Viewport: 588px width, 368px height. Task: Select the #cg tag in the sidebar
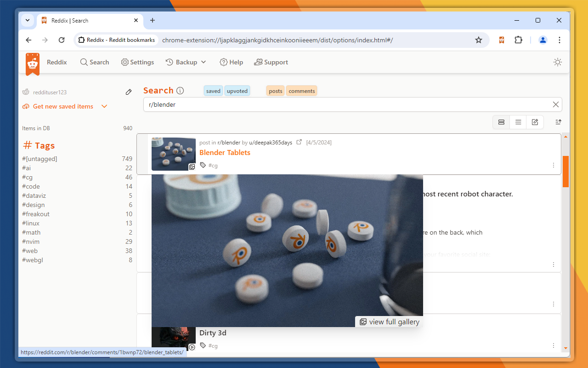coord(28,177)
